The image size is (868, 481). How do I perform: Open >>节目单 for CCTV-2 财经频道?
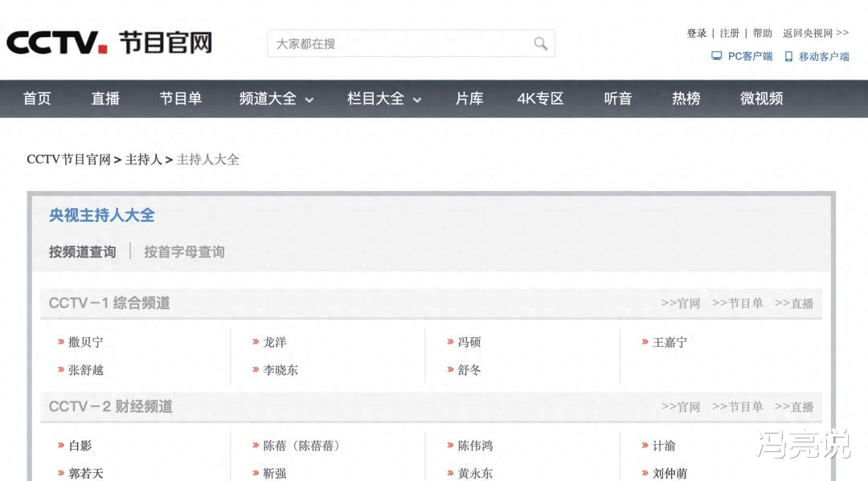(x=737, y=407)
